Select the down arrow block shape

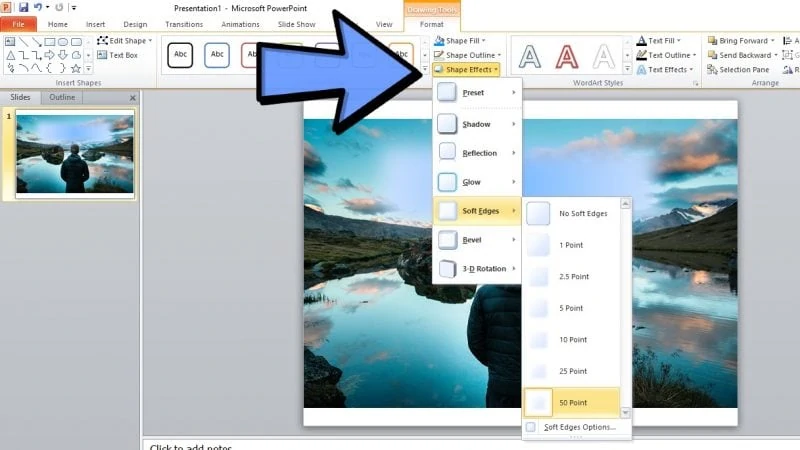click(x=63, y=55)
